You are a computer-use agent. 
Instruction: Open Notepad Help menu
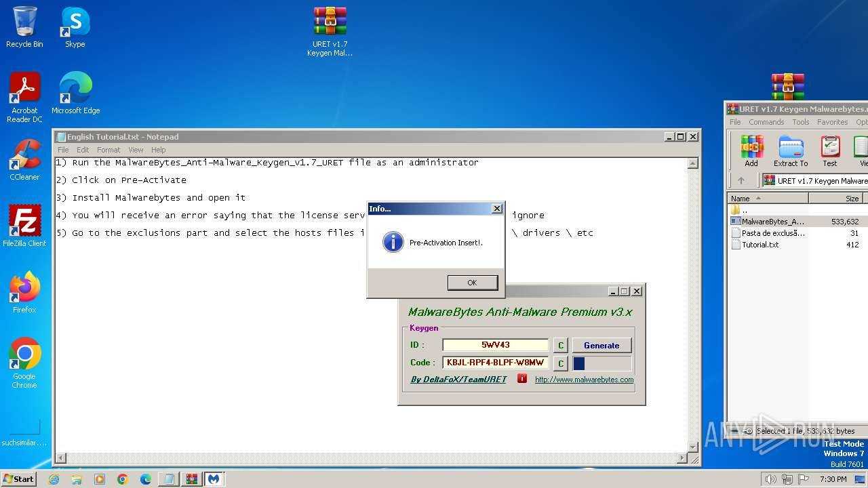pyautogui.click(x=158, y=150)
